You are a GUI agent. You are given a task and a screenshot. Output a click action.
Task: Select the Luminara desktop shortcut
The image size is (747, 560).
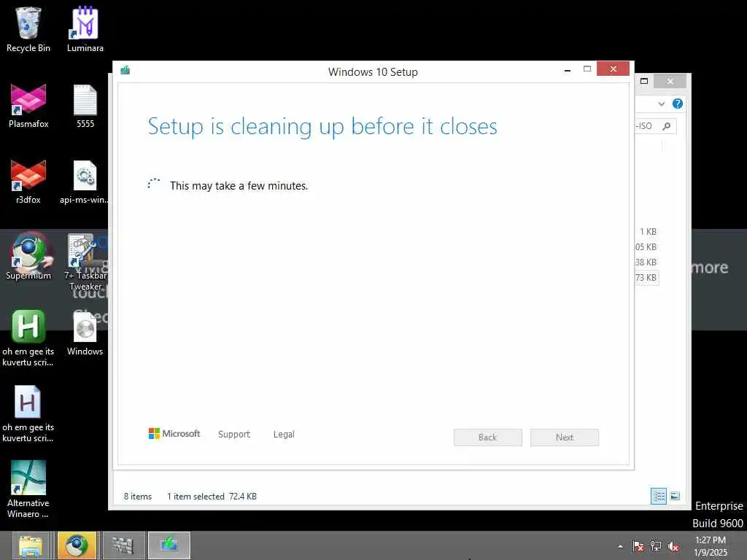pos(85,29)
